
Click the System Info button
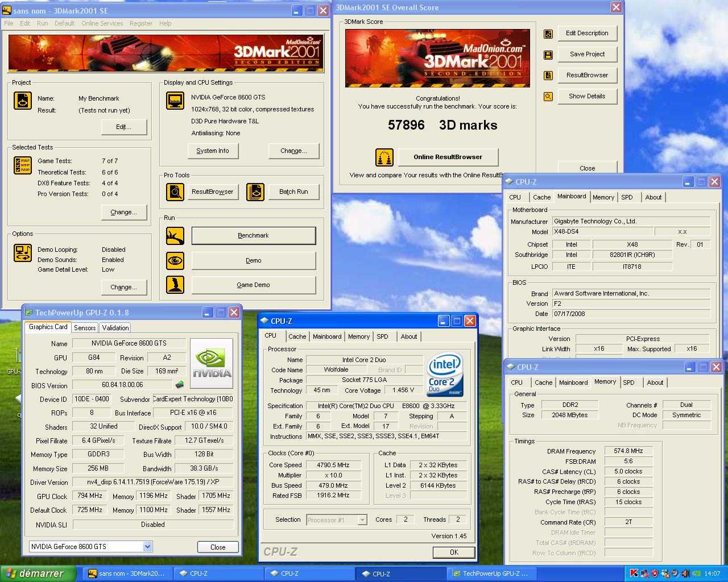coord(213,151)
